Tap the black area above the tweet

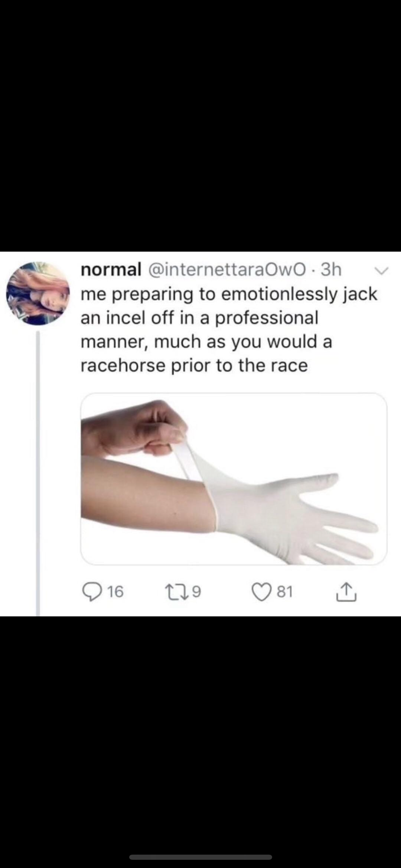click(x=200, y=126)
